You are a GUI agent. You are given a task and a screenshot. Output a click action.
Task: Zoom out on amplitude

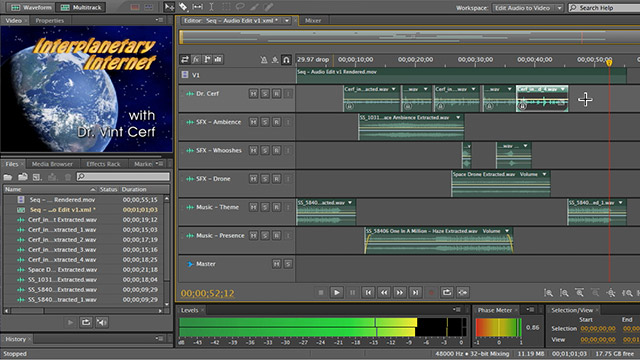coord(564,293)
